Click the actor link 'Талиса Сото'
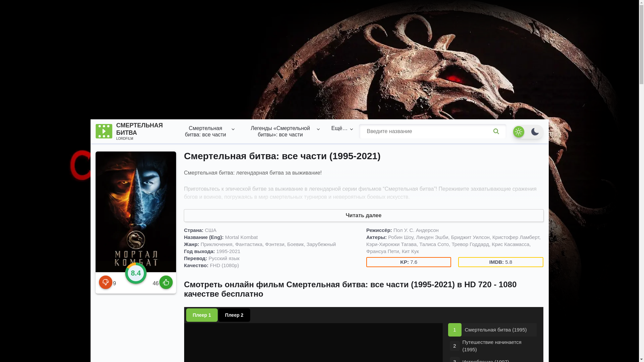644x362 pixels. pyautogui.click(x=434, y=244)
